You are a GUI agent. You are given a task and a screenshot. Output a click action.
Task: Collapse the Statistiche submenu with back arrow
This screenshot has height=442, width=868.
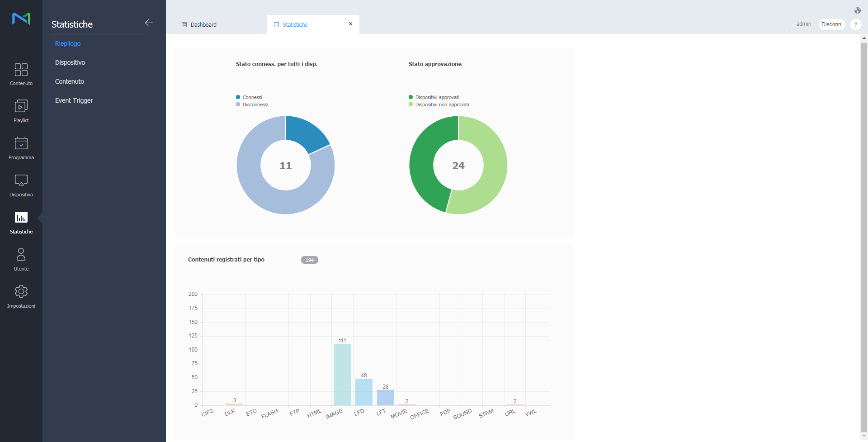[149, 23]
